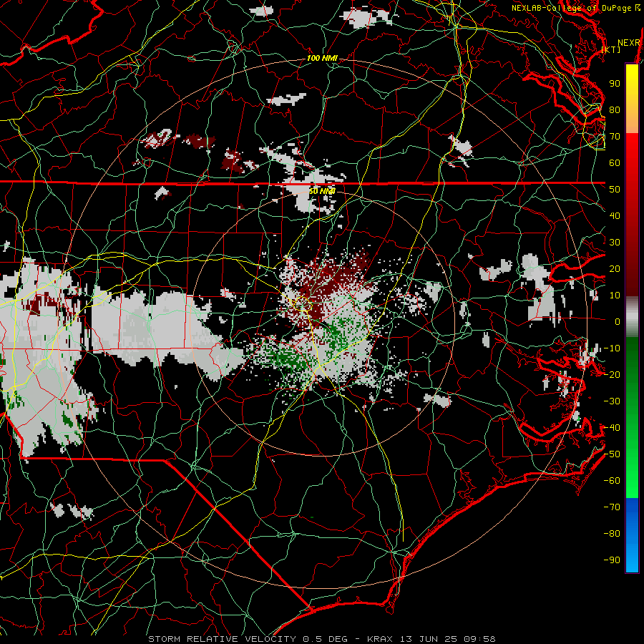Click the KT units label above color scale

pos(611,49)
